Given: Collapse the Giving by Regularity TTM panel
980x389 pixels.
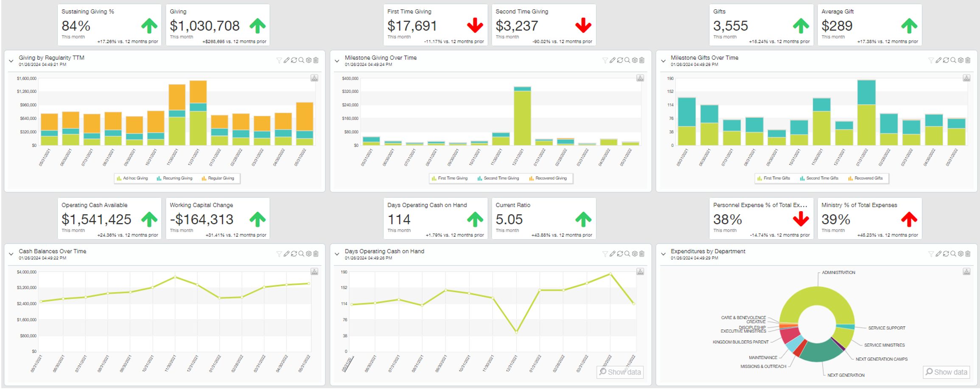Looking at the screenshot, I should coord(11,61).
